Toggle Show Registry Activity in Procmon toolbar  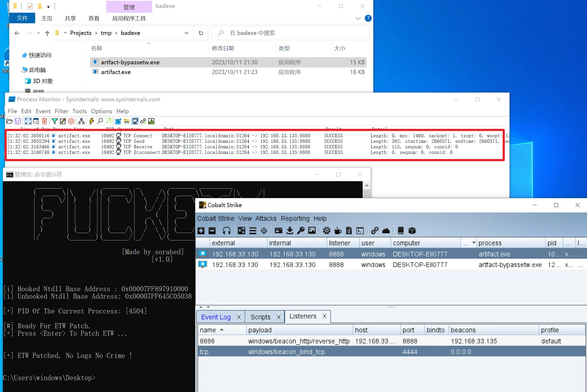[x=118, y=121]
